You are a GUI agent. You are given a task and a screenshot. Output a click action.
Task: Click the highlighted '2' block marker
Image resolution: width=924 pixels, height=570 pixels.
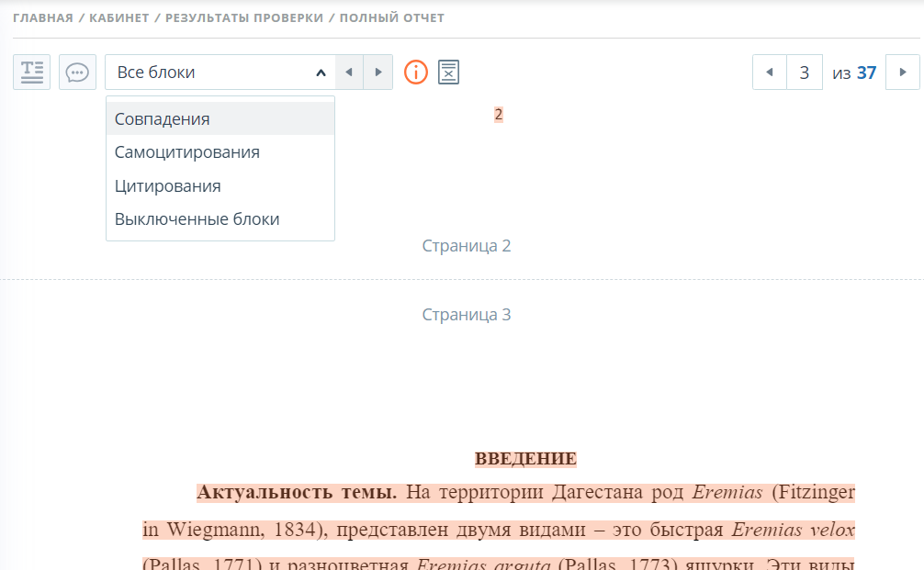499,115
